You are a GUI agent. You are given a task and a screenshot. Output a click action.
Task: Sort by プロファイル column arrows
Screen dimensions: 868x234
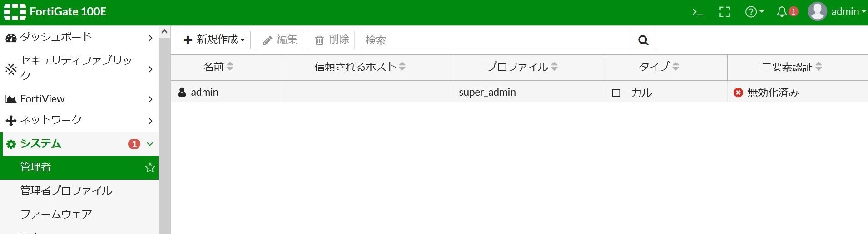point(554,67)
